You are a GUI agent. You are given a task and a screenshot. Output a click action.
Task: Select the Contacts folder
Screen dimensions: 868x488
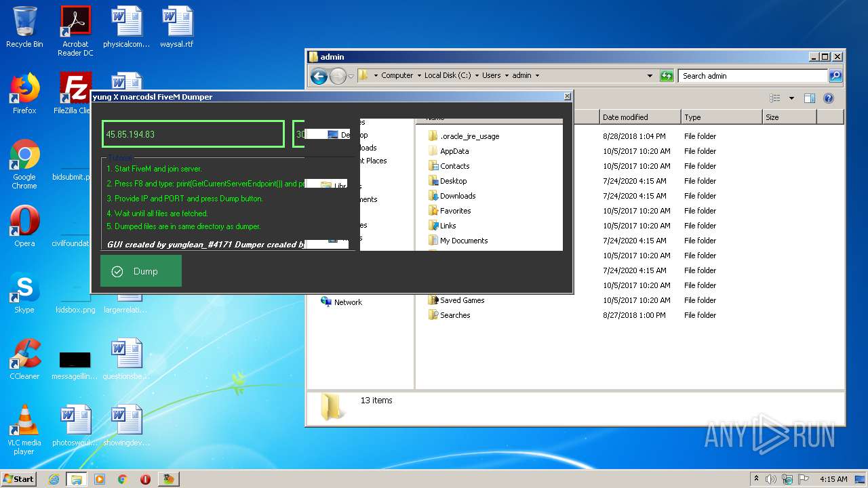pyautogui.click(x=448, y=166)
